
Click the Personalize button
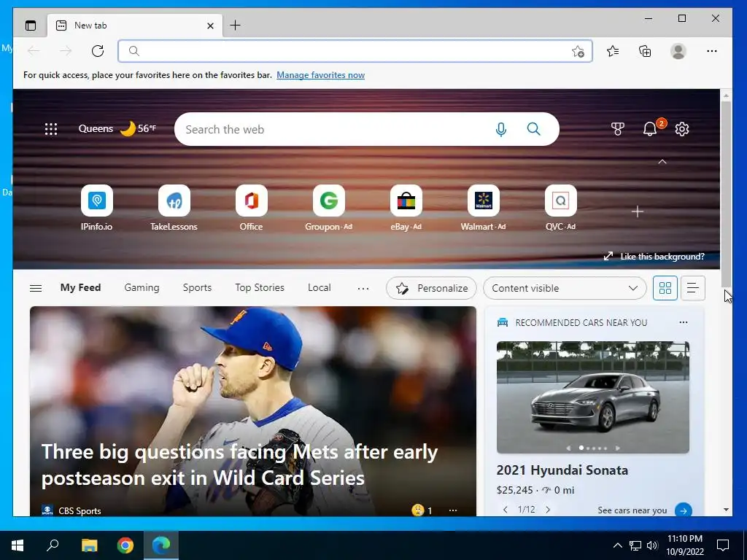[431, 288]
